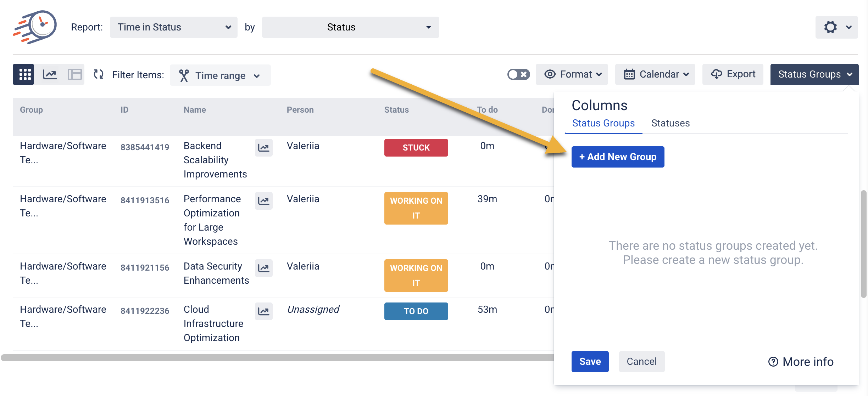The image size is (868, 396).
Task: Select the Status Groups tab
Action: pos(603,123)
